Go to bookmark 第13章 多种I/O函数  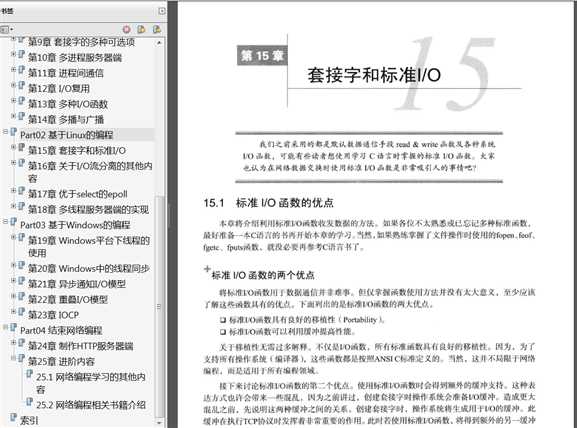click(68, 104)
